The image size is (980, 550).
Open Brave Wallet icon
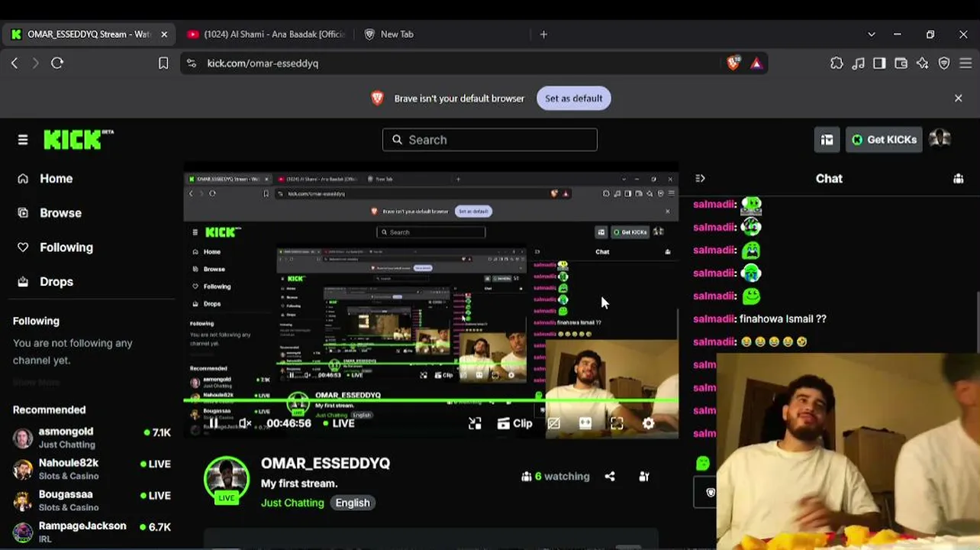click(x=901, y=63)
